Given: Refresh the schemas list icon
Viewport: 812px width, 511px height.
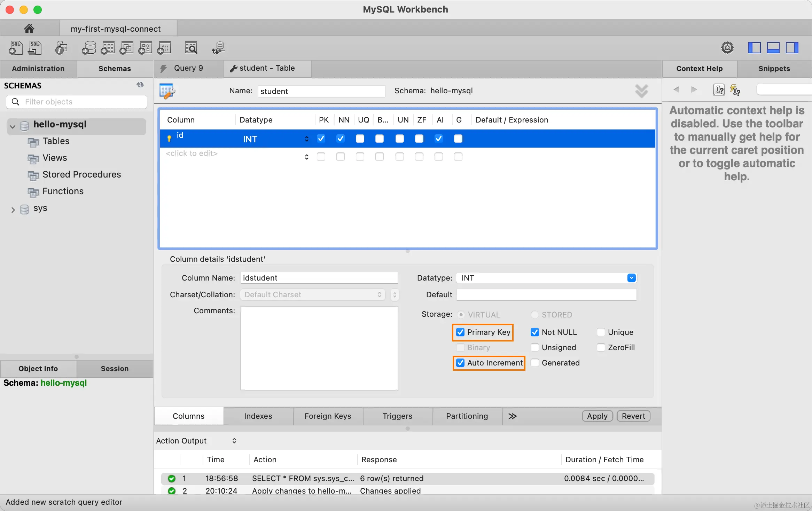Looking at the screenshot, I should 140,85.
